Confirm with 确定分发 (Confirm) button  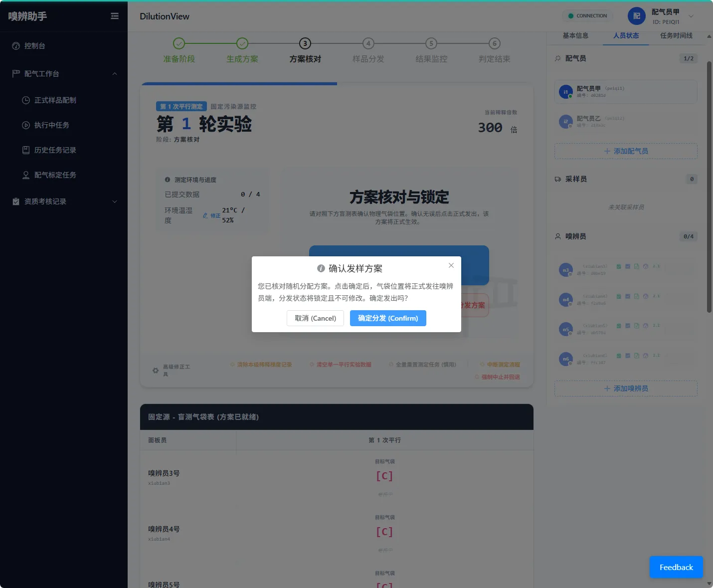[x=388, y=318]
